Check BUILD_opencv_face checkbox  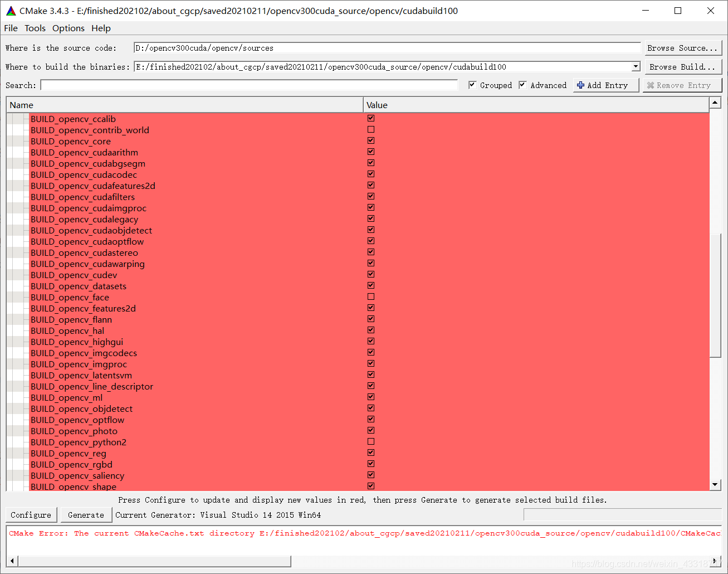pos(371,296)
